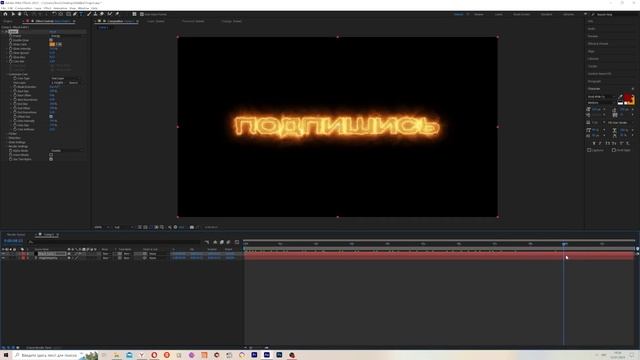Click the red fill color swatch in Character panel
This screenshot has height=360, width=640.
point(628,97)
